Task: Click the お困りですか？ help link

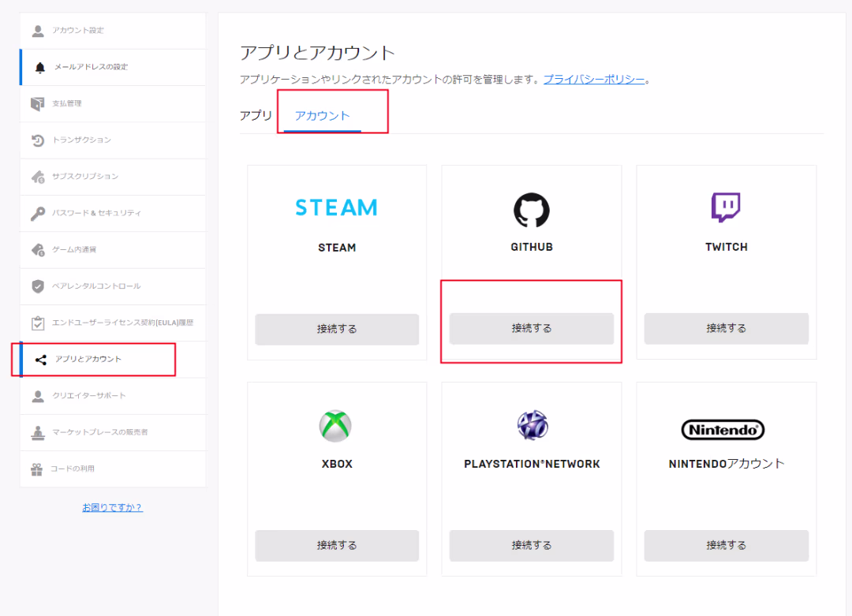Action: tap(113, 507)
